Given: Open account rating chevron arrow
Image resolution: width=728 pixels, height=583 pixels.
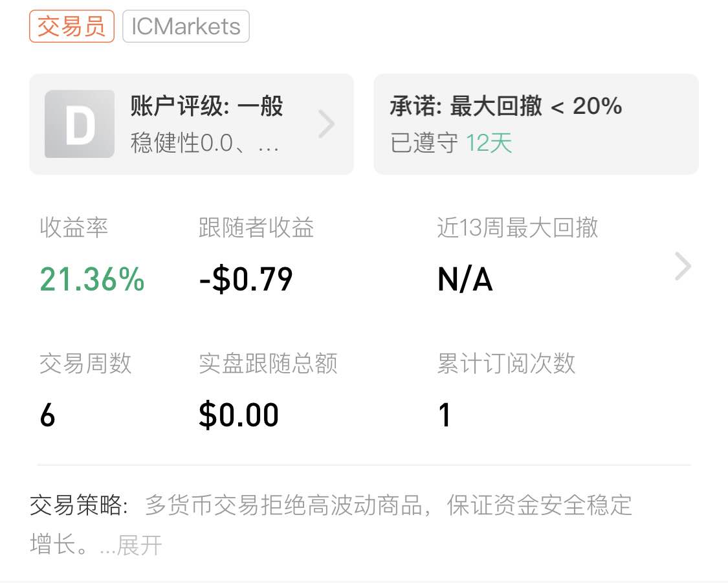Looking at the screenshot, I should (327, 124).
